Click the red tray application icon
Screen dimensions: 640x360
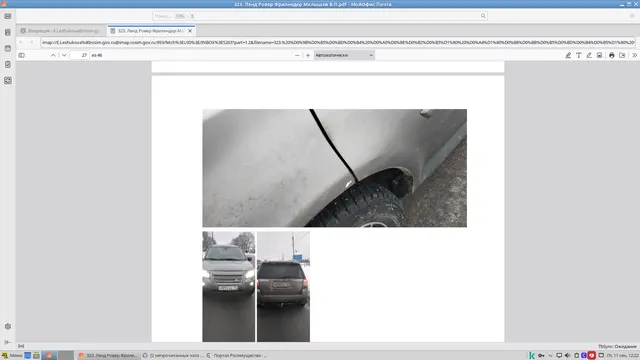[x=591, y=356]
